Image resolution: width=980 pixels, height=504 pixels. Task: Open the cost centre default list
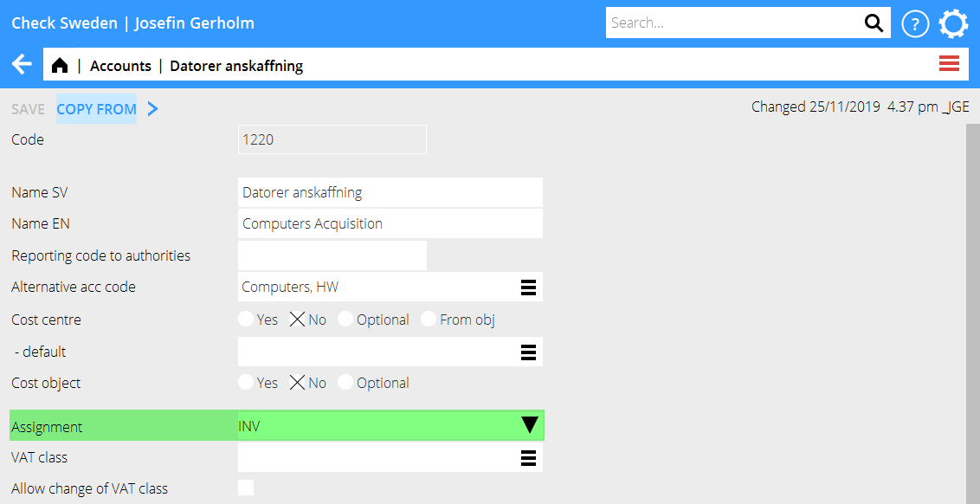528,352
